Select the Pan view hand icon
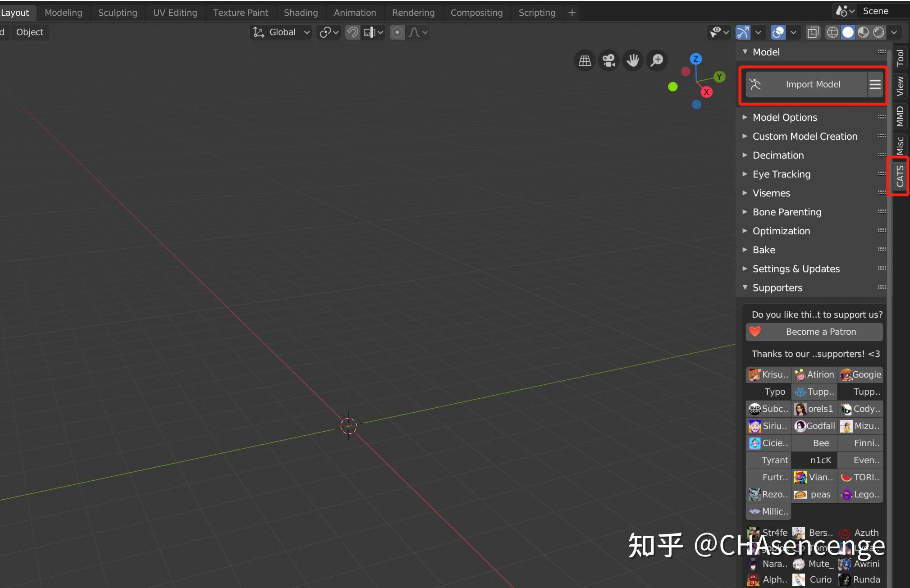This screenshot has height=588, width=910. click(x=632, y=60)
